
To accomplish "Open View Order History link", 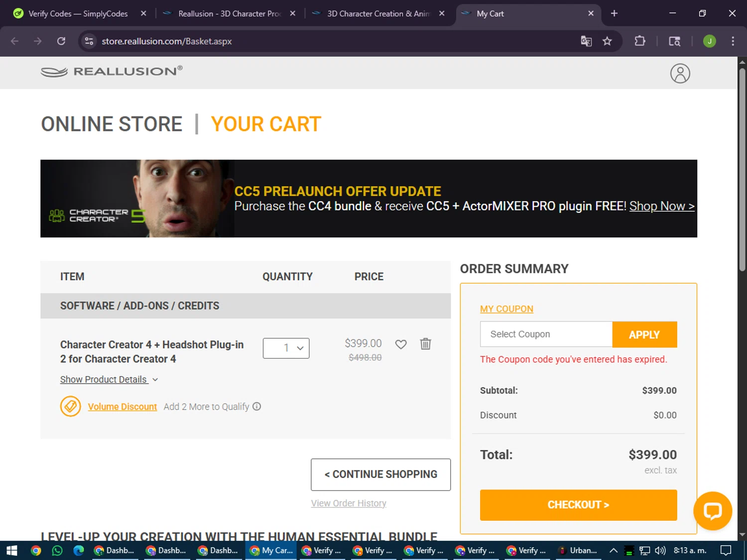I will point(349,503).
